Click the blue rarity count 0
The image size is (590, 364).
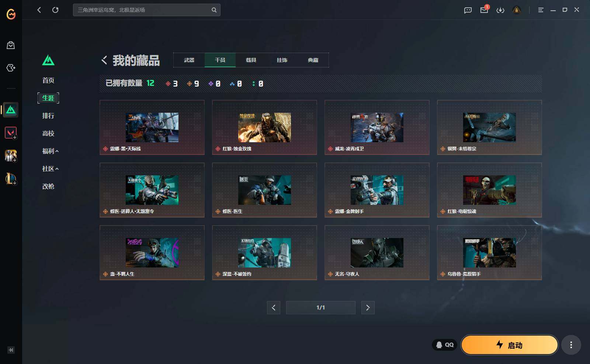[236, 84]
